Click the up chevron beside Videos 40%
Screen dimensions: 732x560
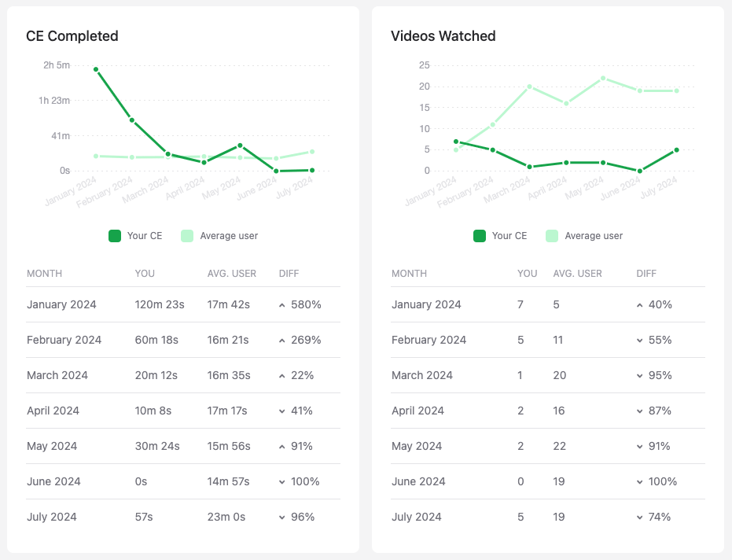[640, 305]
